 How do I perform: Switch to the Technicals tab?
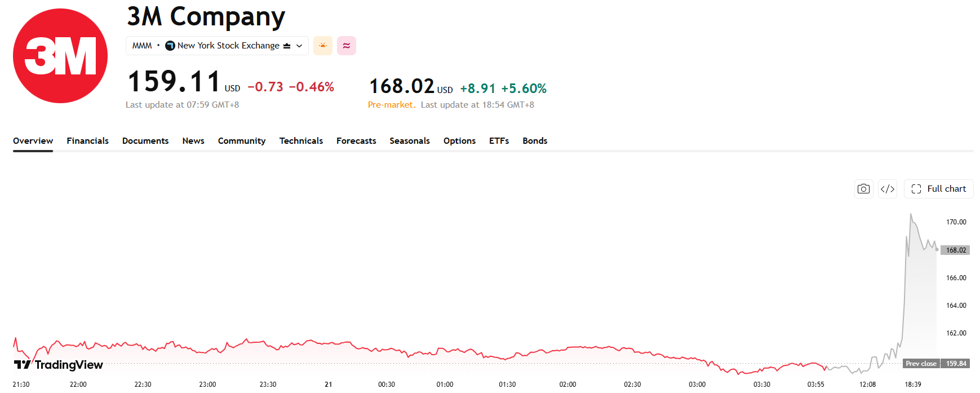click(301, 141)
